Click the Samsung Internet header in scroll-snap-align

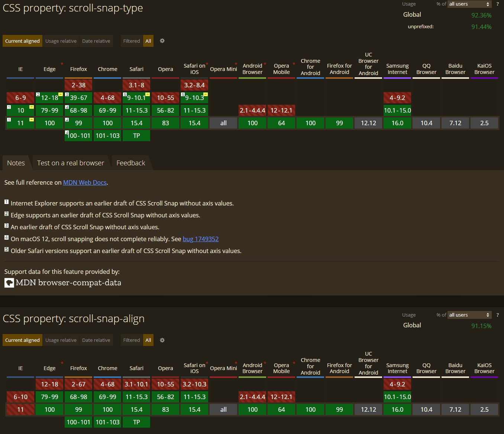pyautogui.click(x=397, y=368)
